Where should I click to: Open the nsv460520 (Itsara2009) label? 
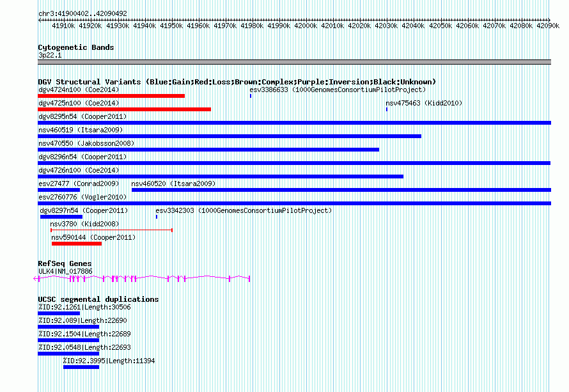(173, 184)
